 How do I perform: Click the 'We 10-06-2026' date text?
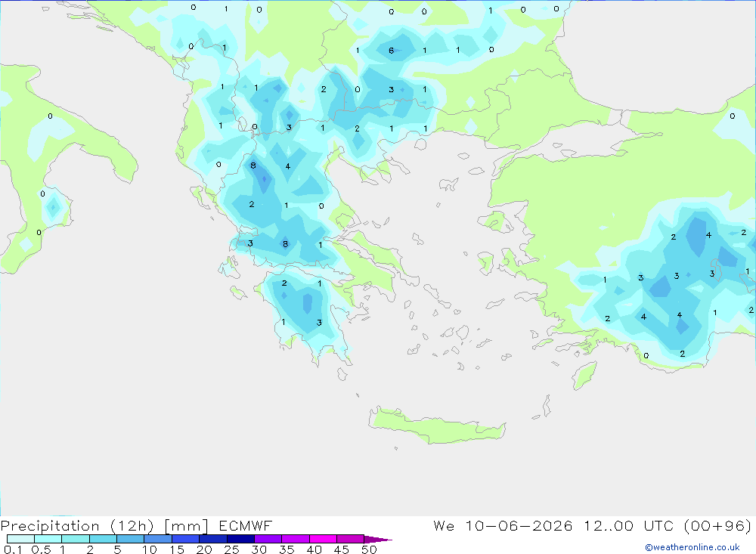pyautogui.click(x=503, y=525)
